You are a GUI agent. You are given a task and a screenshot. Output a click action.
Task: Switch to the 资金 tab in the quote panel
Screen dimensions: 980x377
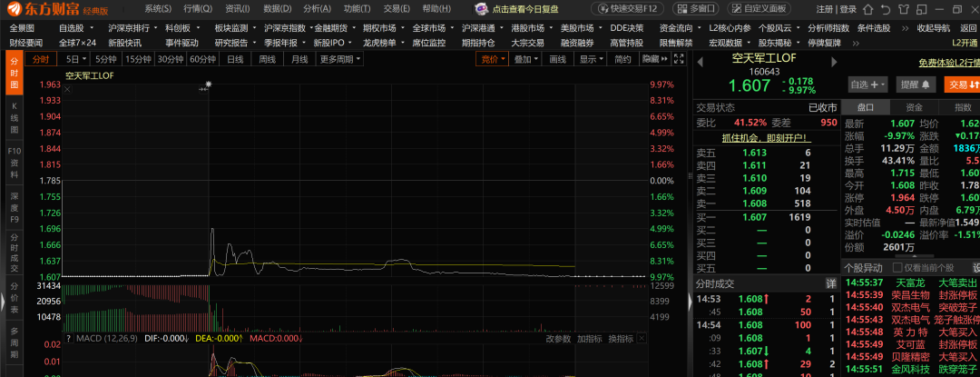click(x=914, y=107)
